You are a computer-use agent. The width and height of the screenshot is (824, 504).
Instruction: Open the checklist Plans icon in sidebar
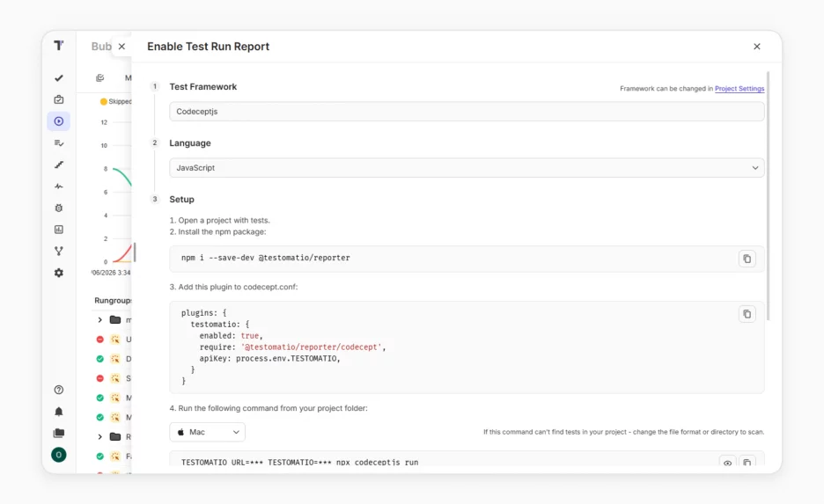pos(59,142)
